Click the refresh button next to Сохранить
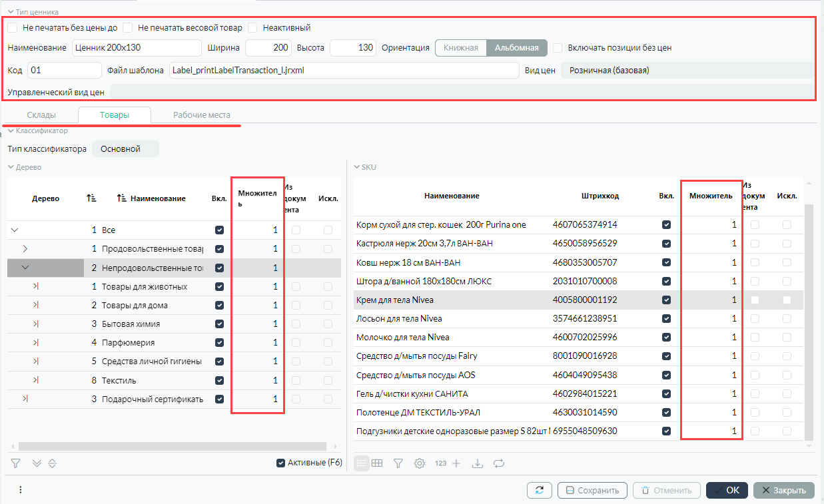 [539, 490]
